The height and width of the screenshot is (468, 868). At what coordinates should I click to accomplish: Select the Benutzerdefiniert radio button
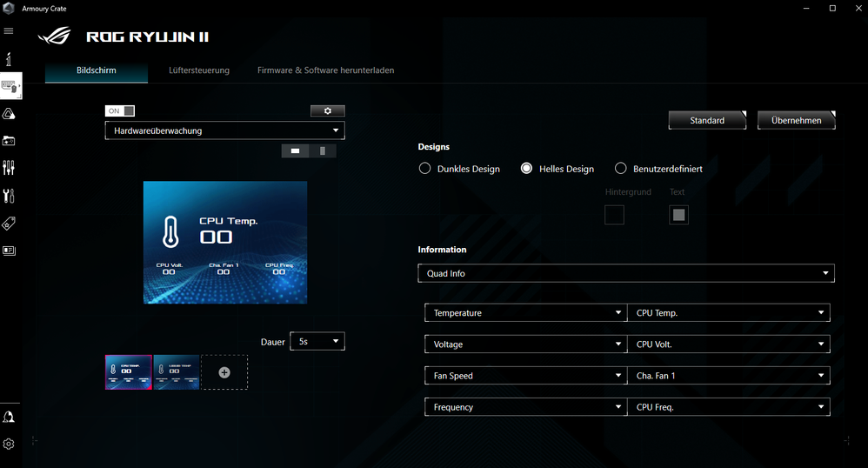click(620, 169)
